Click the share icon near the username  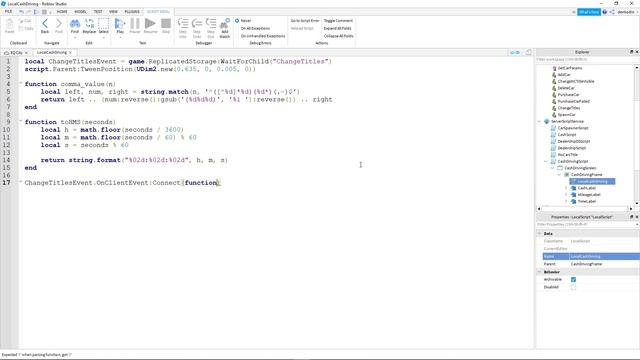point(612,12)
